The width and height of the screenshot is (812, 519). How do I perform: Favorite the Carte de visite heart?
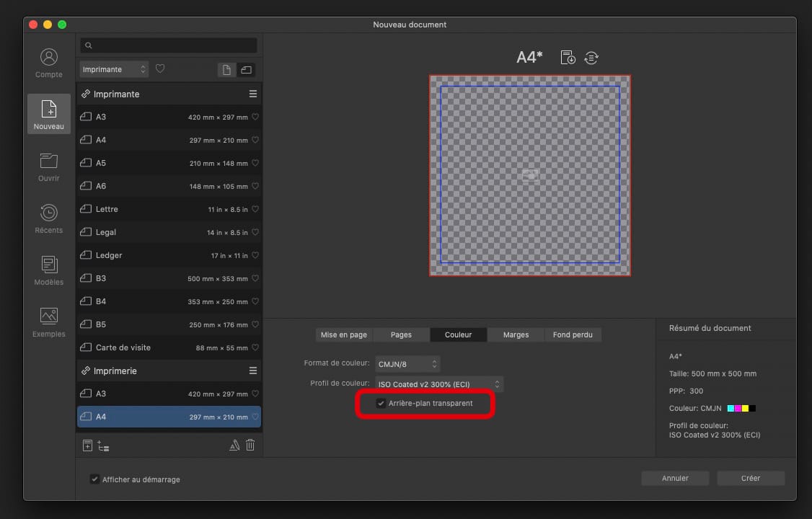[255, 347]
